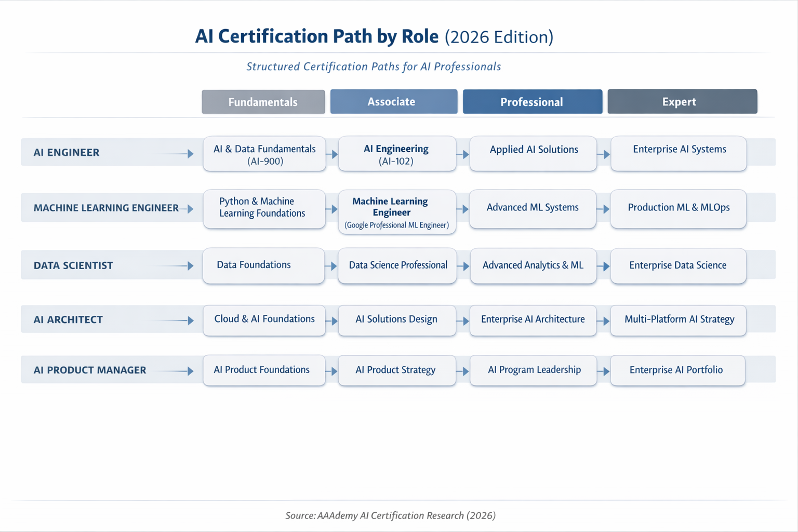This screenshot has height=532, width=798.
Task: Open the Machine Learning Engineer Google certification box
Action: pos(397,212)
